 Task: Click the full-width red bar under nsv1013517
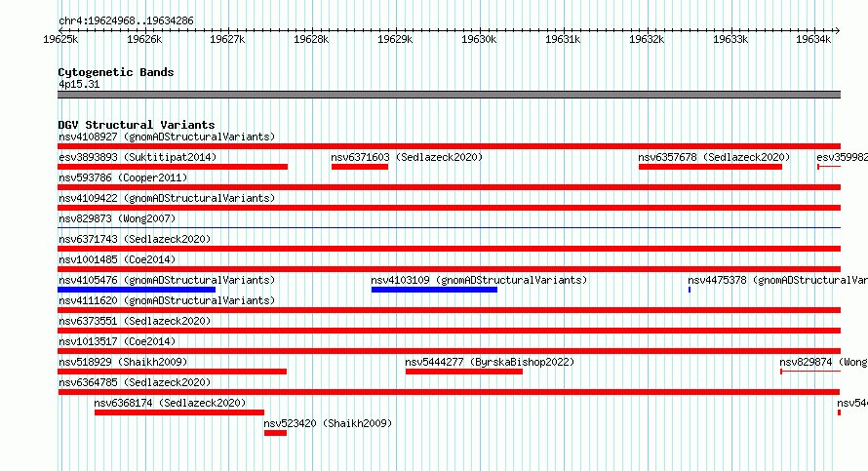point(449,351)
